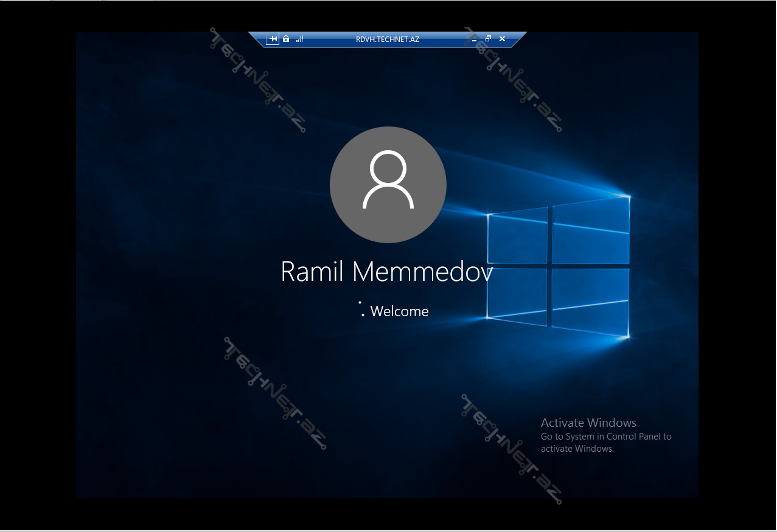
Task: Restore down the remote session window
Action: click(x=488, y=39)
